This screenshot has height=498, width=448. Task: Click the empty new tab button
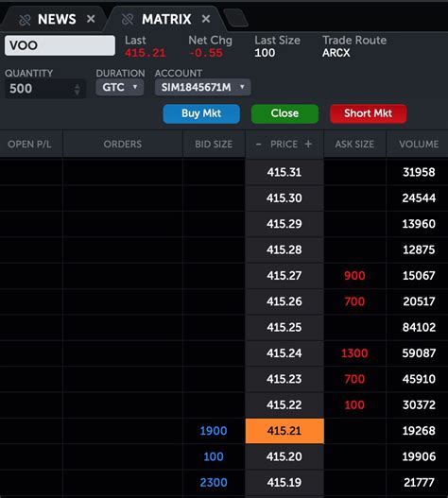[235, 18]
